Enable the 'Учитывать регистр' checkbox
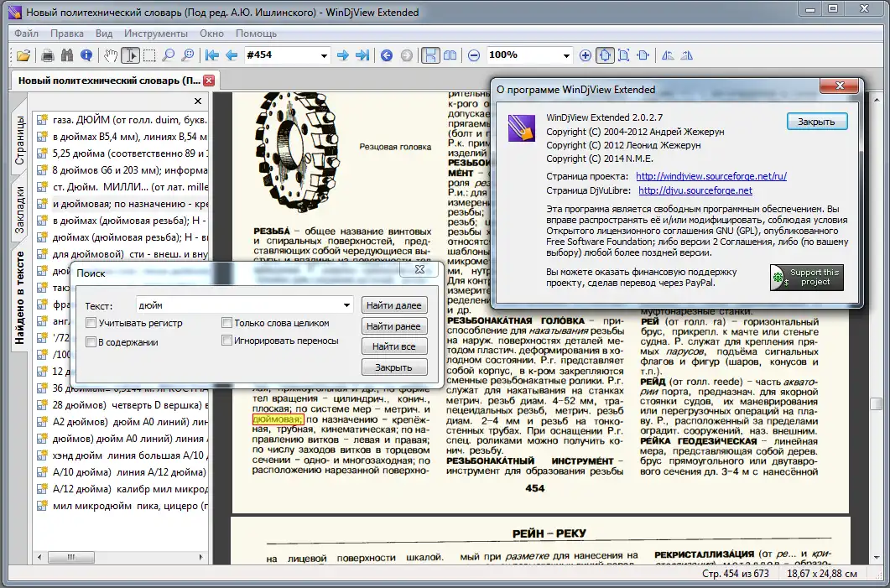 click(x=91, y=323)
